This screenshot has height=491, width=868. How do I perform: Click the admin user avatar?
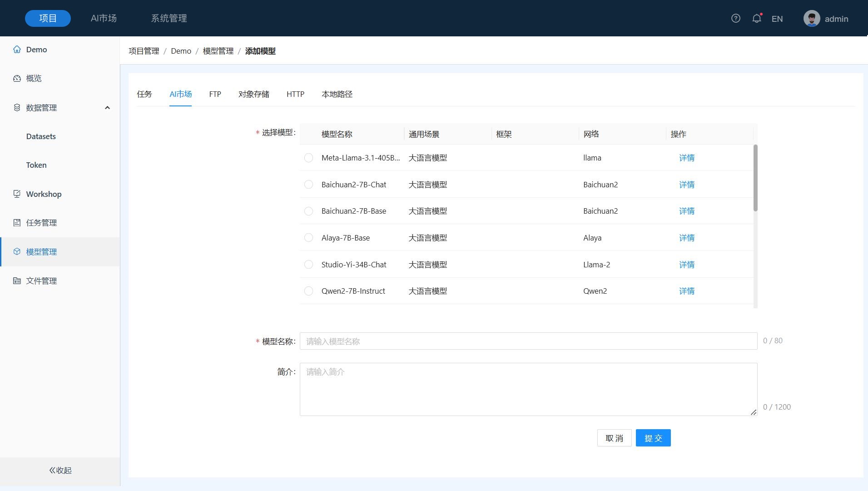coord(811,19)
